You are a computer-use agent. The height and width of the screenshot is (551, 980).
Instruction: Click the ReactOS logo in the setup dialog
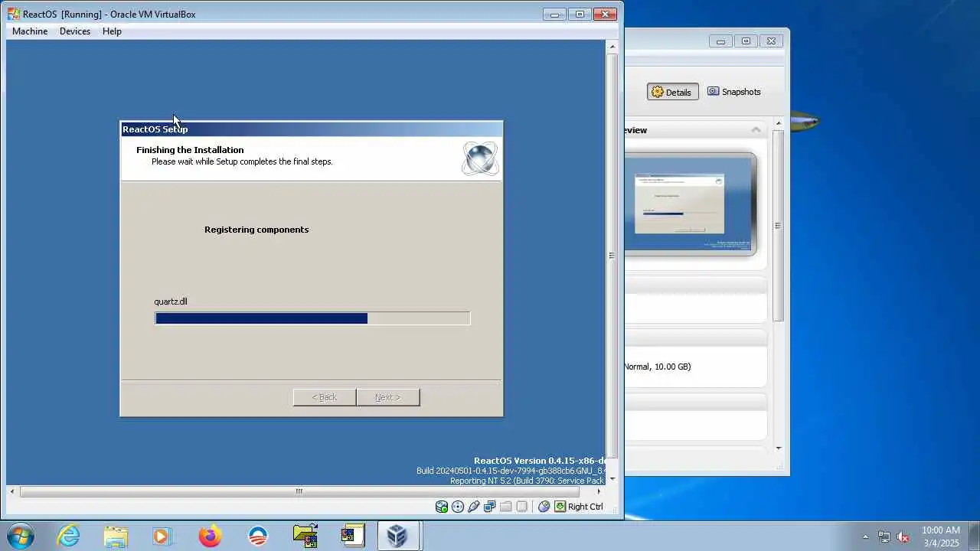point(480,158)
